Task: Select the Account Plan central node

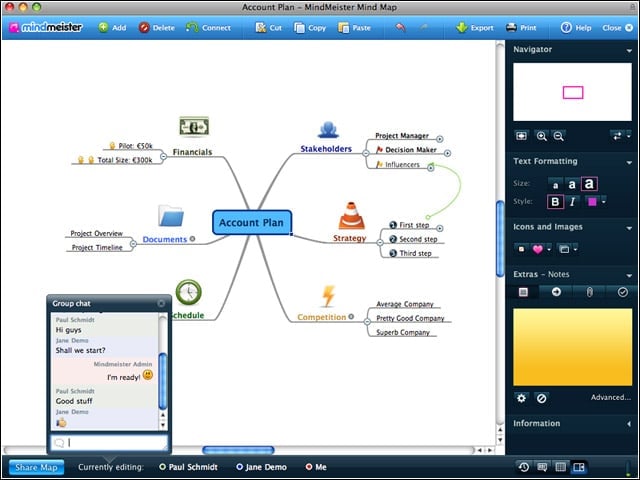Action: click(251, 222)
